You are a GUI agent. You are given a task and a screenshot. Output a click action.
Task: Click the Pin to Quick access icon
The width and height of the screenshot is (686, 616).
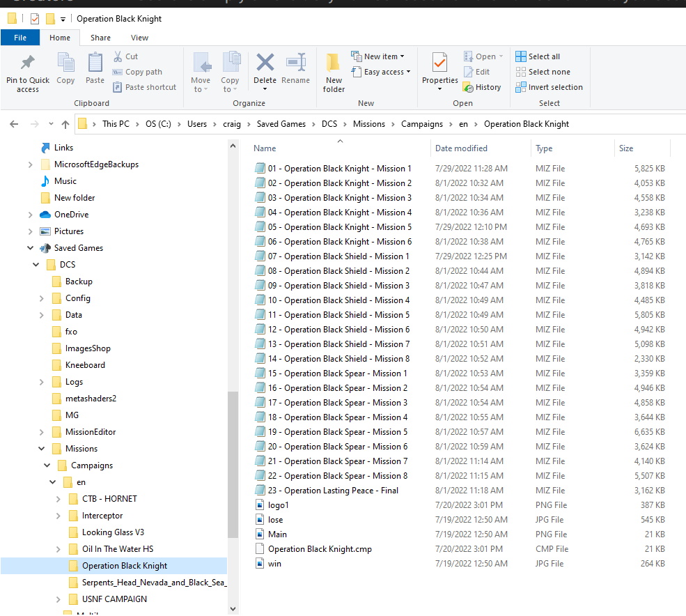coord(28,63)
